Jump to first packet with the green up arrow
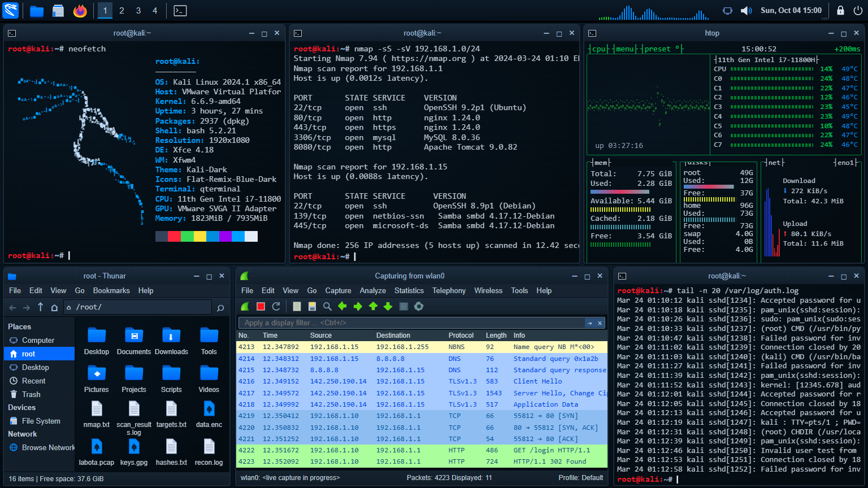868x488 pixels. (373, 306)
